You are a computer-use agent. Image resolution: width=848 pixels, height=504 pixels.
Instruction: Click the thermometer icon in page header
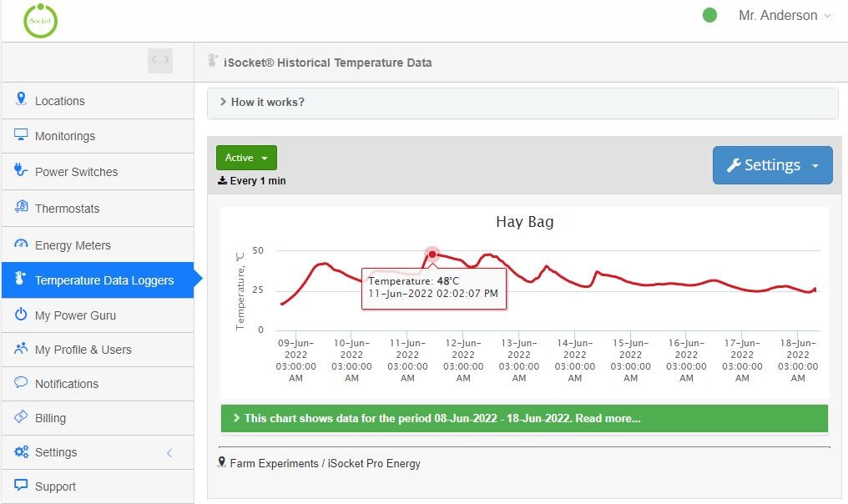[x=213, y=61]
